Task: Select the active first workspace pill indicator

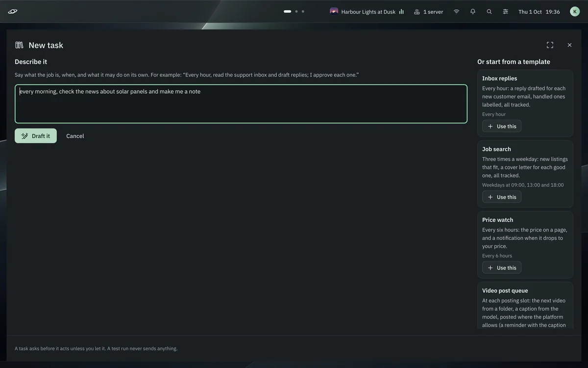Action: [288, 11]
